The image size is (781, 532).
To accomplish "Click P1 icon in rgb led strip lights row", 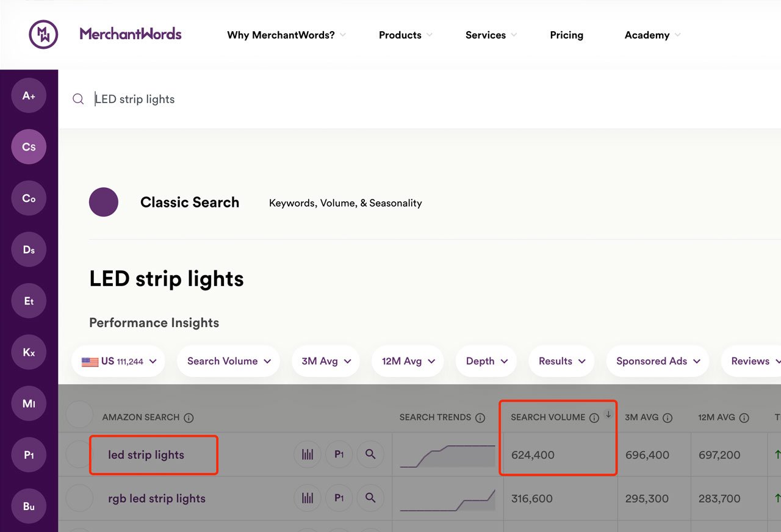I will tap(339, 498).
